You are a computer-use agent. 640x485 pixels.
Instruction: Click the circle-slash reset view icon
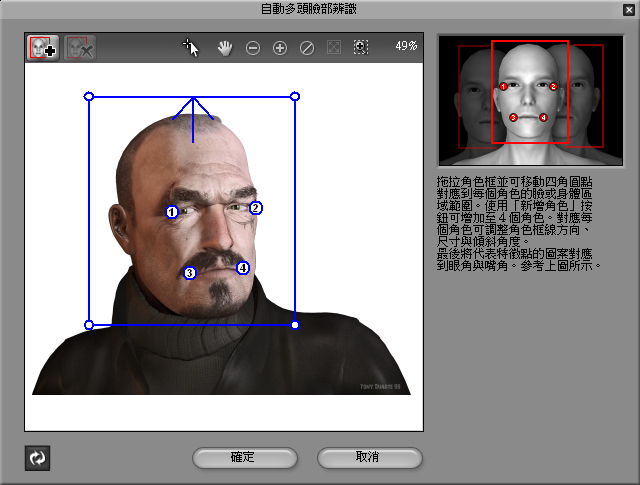[x=307, y=48]
